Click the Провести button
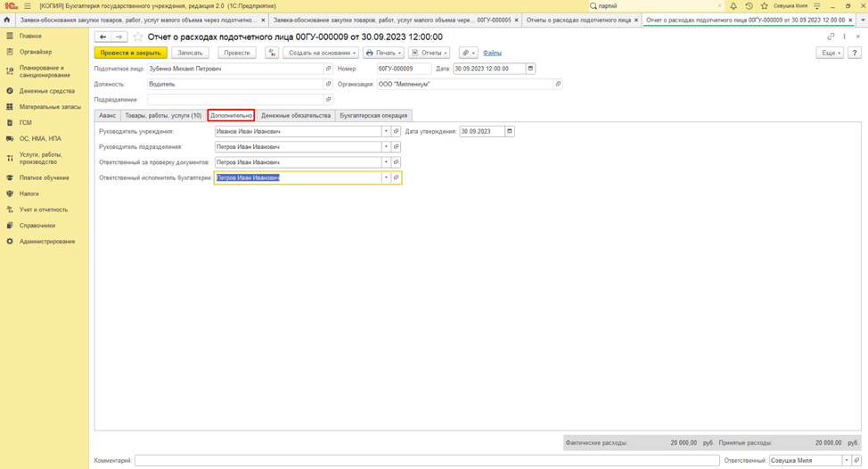 [x=237, y=53]
